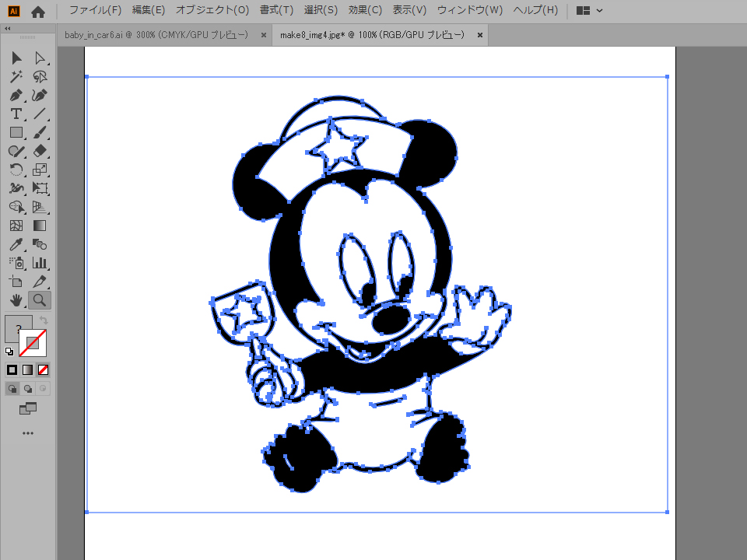This screenshot has width=747, height=560.
Task: Open the ウィンドウ(W) menu
Action: tap(470, 10)
